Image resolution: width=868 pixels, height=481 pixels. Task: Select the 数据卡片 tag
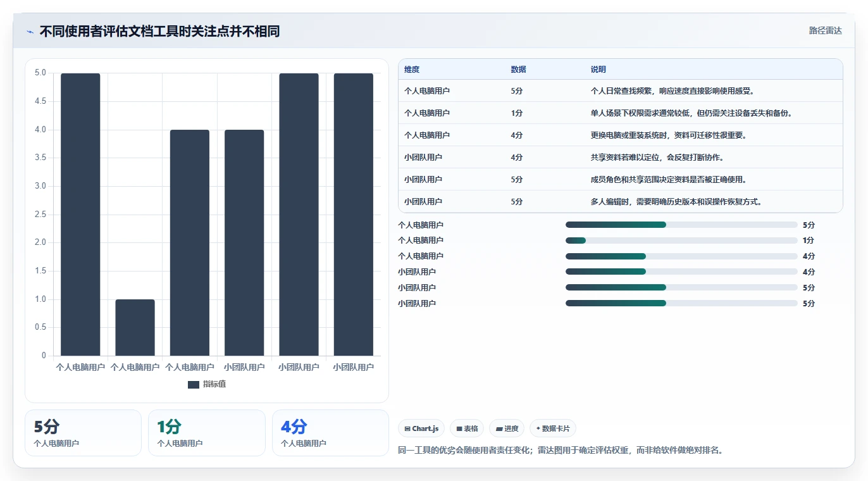tap(553, 428)
